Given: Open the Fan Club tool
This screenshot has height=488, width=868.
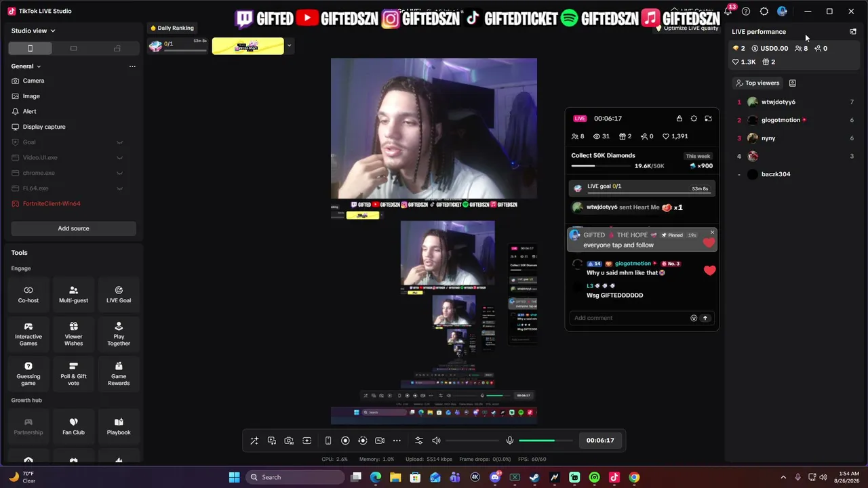Looking at the screenshot, I should click(x=73, y=426).
